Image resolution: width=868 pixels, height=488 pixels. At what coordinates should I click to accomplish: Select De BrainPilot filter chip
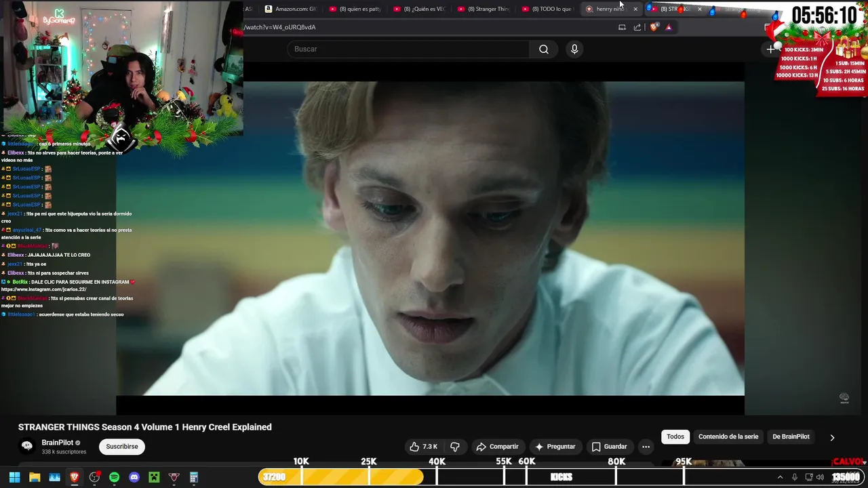point(791,436)
